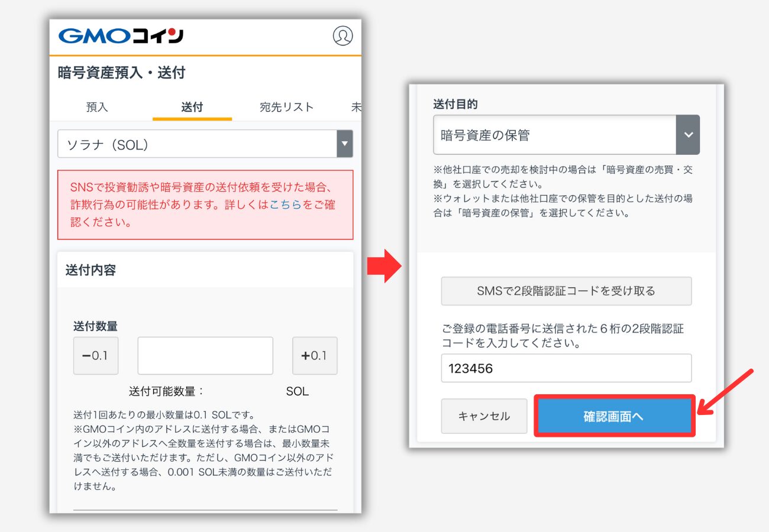769x532 pixels.
Task: Click the chevron on 送付目的 dropdown
Action: click(x=688, y=135)
